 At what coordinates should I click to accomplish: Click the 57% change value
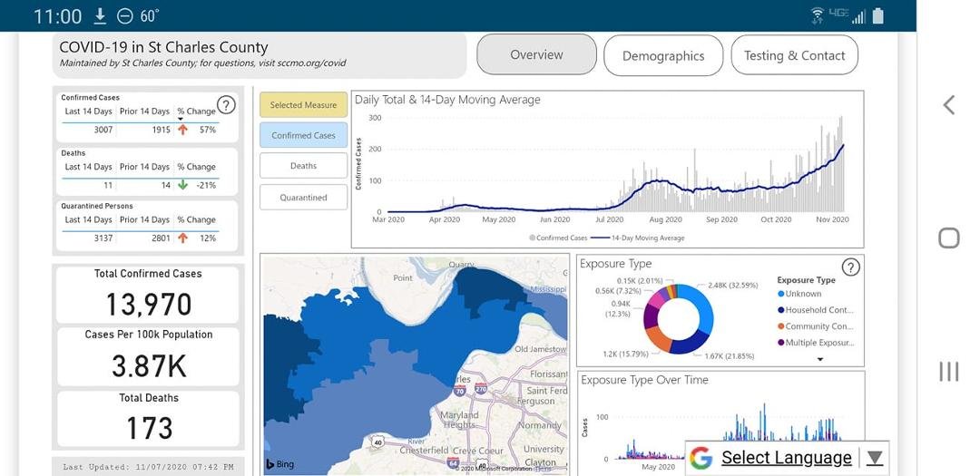tap(208, 130)
